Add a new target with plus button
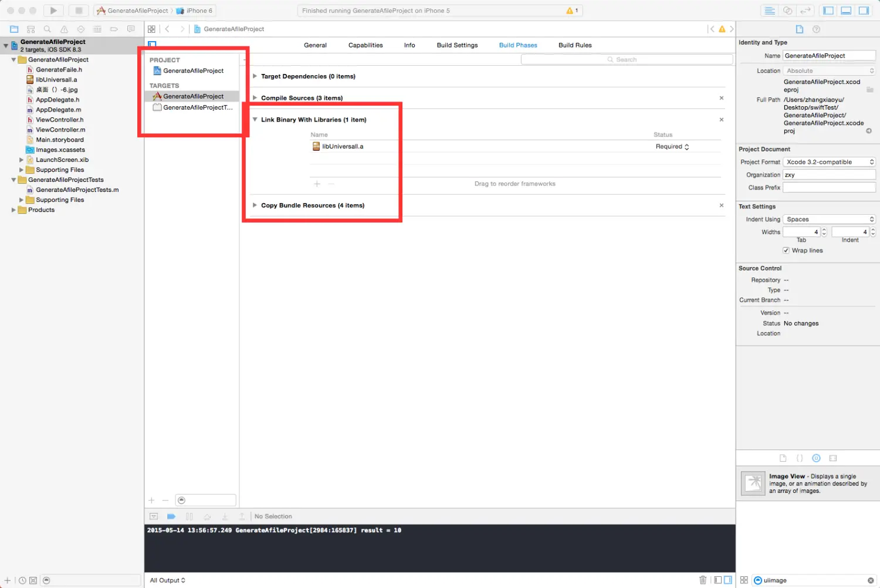 tap(151, 501)
